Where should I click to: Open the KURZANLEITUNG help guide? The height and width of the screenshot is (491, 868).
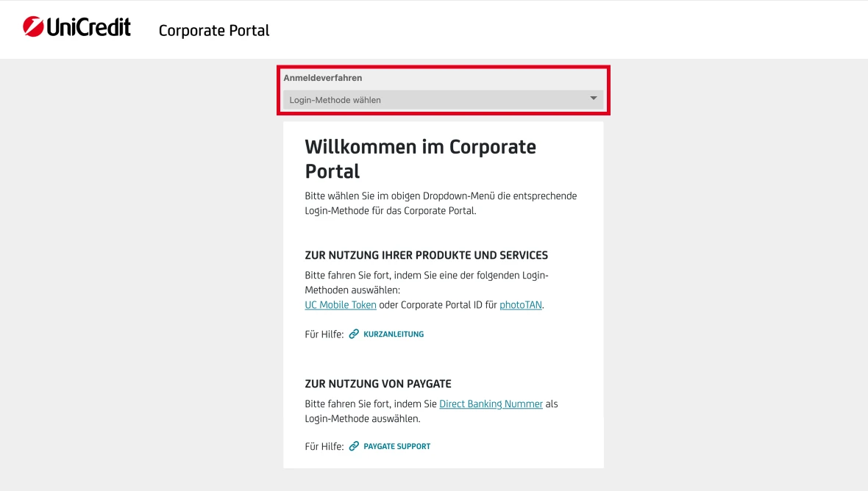click(394, 334)
